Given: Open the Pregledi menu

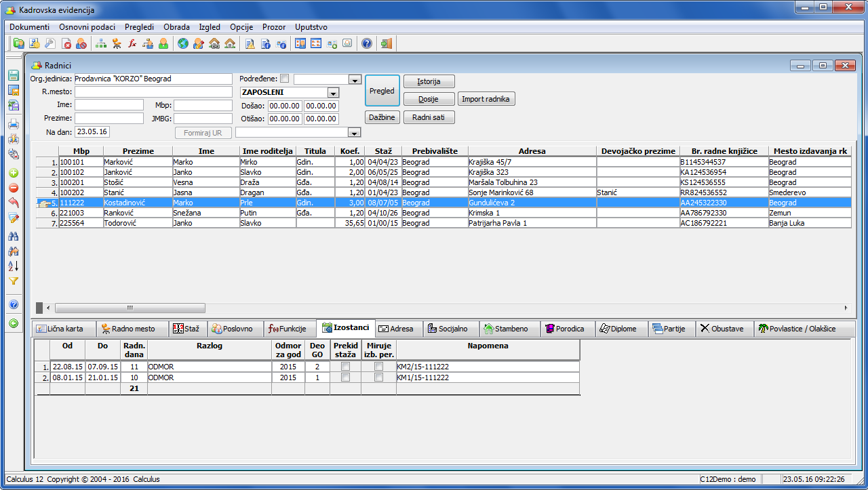Looking at the screenshot, I should 139,27.
